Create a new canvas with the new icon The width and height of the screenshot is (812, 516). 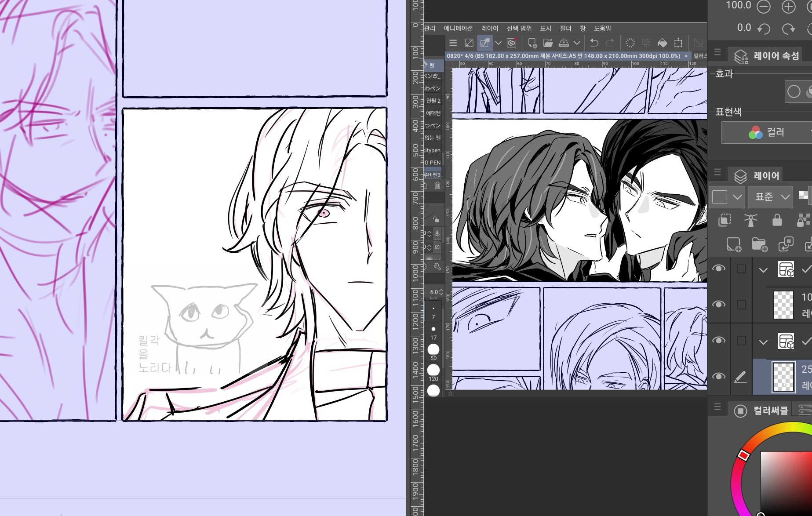click(x=532, y=43)
